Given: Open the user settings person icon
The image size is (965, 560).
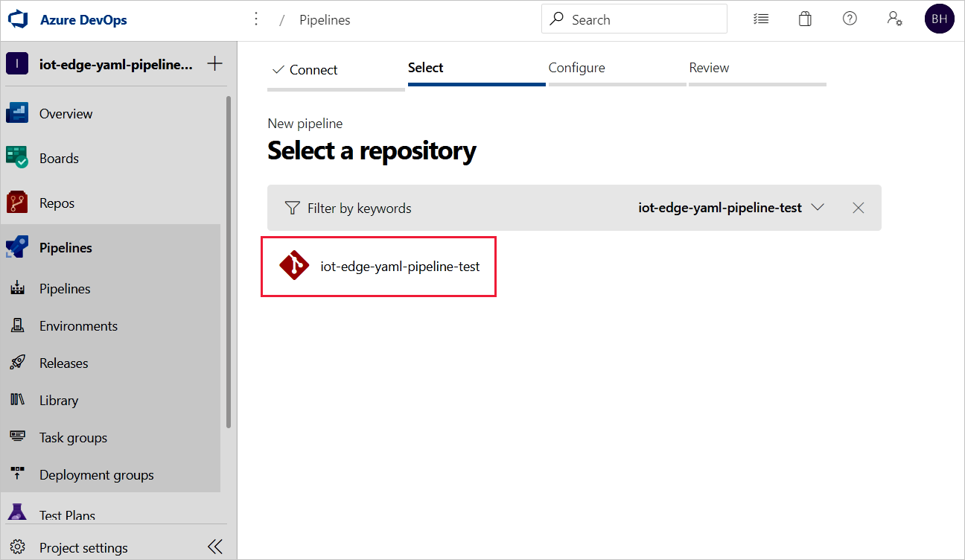Looking at the screenshot, I should tap(894, 19).
